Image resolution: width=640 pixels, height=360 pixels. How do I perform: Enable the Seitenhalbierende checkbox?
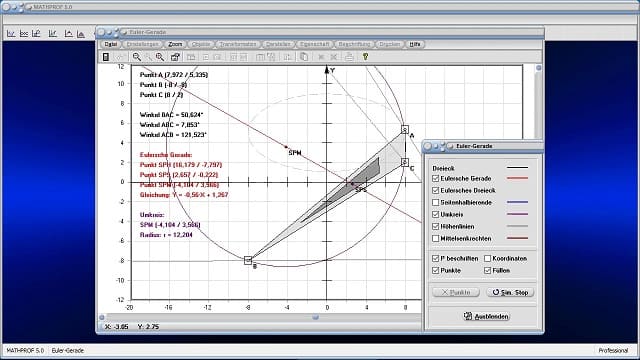[x=436, y=202]
